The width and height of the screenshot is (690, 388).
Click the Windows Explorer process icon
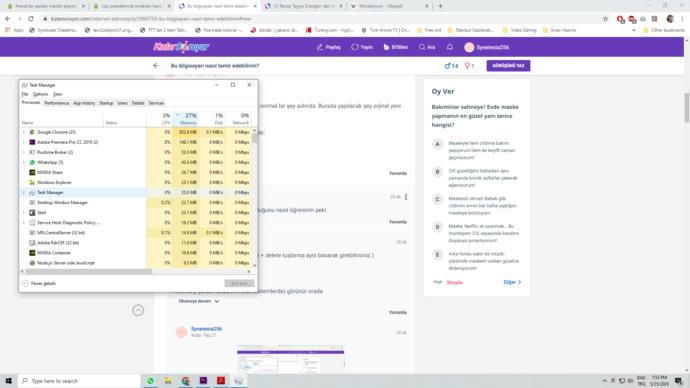click(32, 182)
